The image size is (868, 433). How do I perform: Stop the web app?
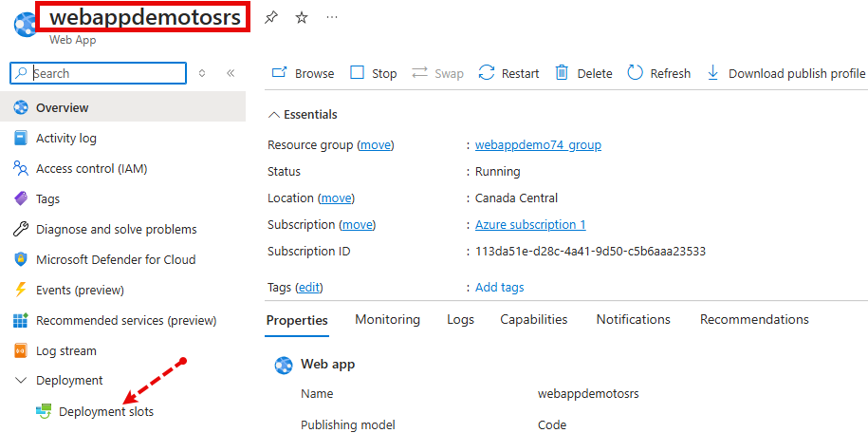(x=374, y=73)
